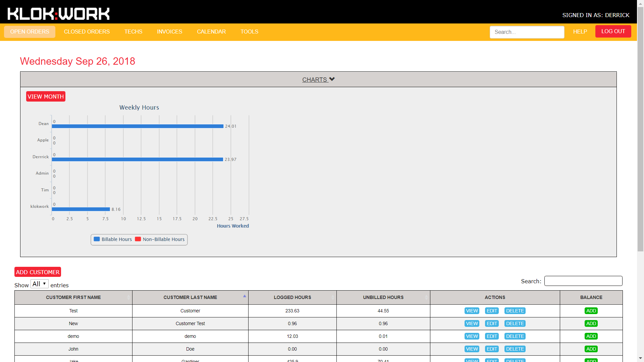Image resolution: width=644 pixels, height=362 pixels.
Task: Open the Open Orders tab
Action: (30, 32)
